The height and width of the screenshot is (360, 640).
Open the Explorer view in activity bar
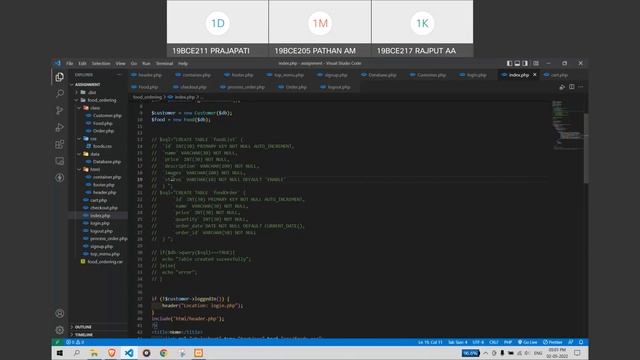click(x=60, y=77)
